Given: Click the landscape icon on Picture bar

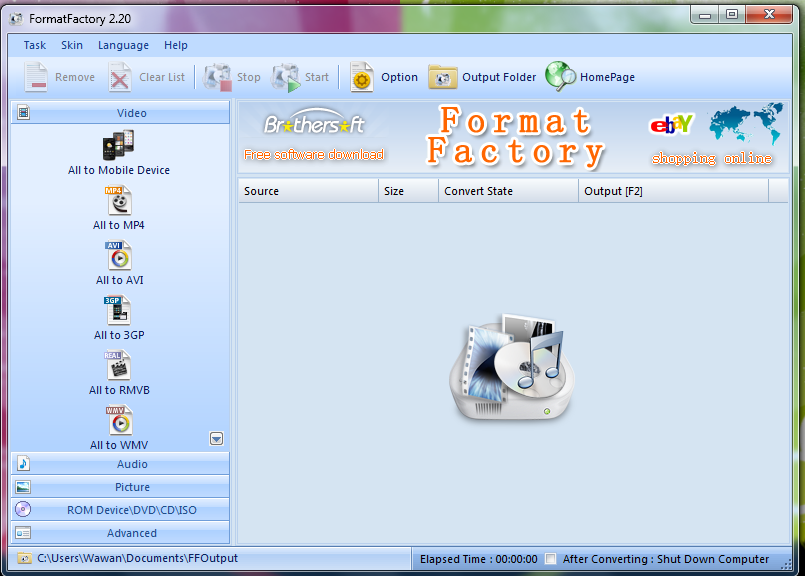Looking at the screenshot, I should click(23, 487).
